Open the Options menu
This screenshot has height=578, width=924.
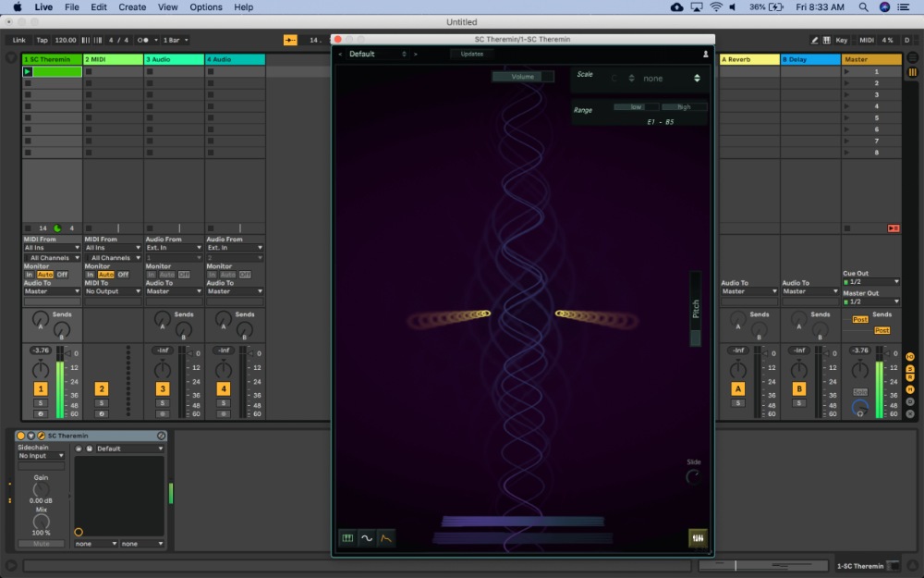click(205, 7)
